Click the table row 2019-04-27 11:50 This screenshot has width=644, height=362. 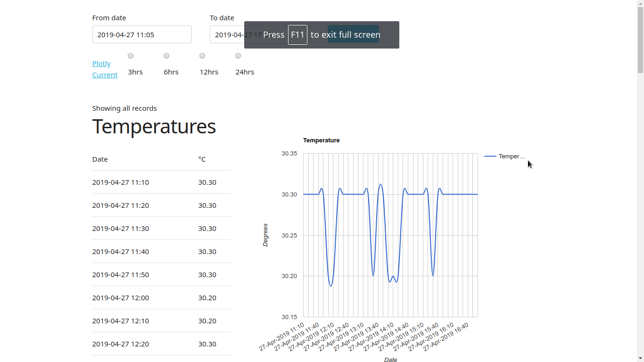[x=162, y=274]
